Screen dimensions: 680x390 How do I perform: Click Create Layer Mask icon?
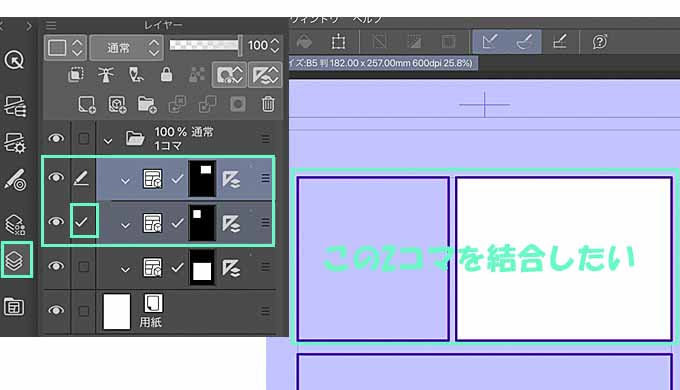(x=238, y=104)
